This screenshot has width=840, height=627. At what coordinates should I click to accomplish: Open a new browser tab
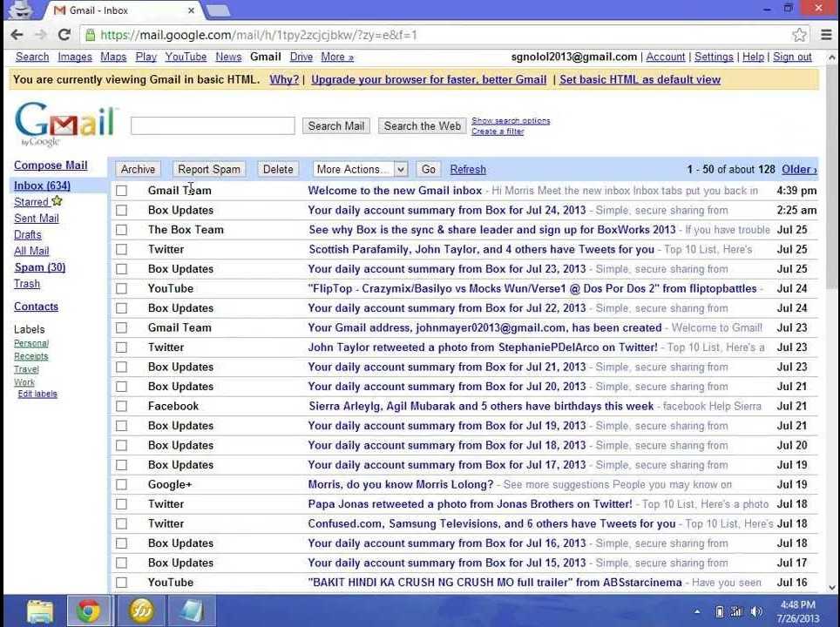coord(218,10)
